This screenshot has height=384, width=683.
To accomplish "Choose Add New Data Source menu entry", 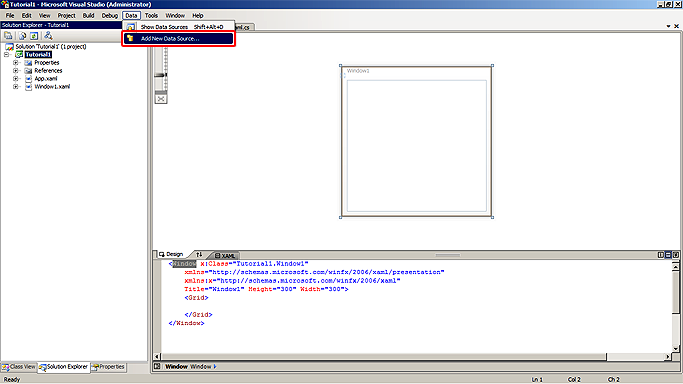I will [179, 38].
